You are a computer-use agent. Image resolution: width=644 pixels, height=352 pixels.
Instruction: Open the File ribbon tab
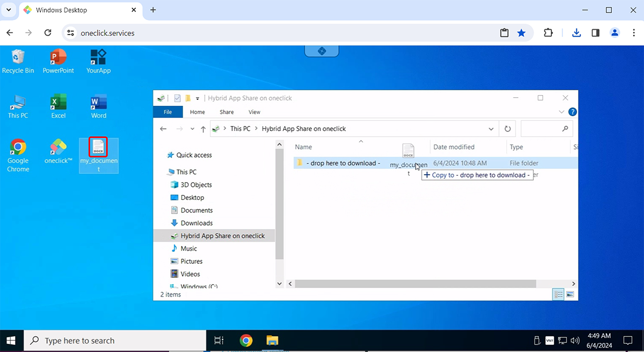[168, 112]
